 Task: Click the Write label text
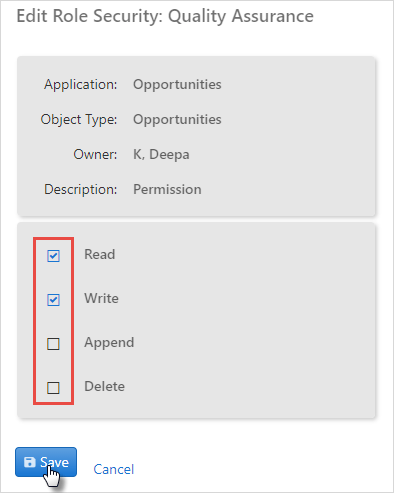coord(101,298)
